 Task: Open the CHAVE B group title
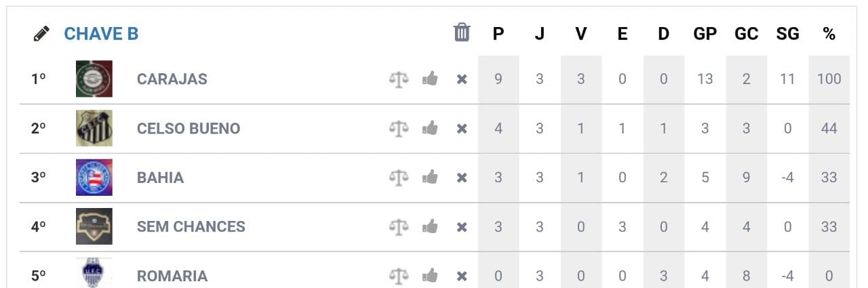tap(101, 34)
